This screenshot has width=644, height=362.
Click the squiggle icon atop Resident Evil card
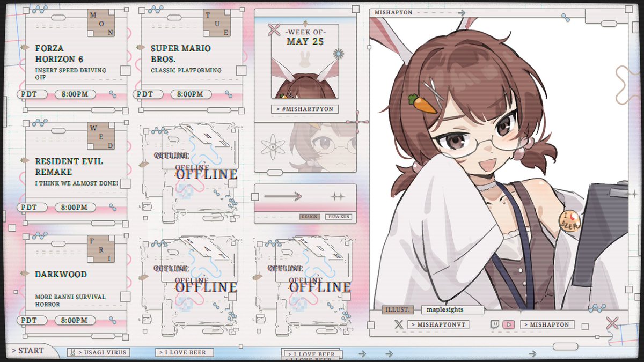point(40,122)
